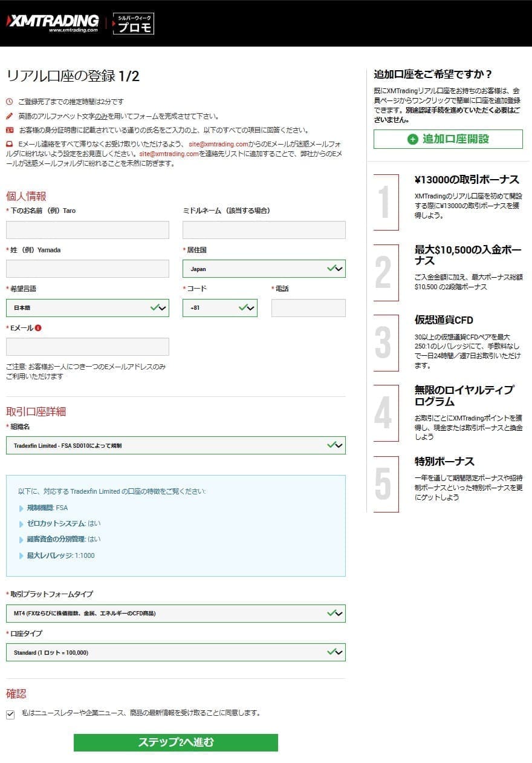Open the site@xmtrading.com link before を連絡先リストに追加
The width and height of the screenshot is (532, 763).
[169, 154]
